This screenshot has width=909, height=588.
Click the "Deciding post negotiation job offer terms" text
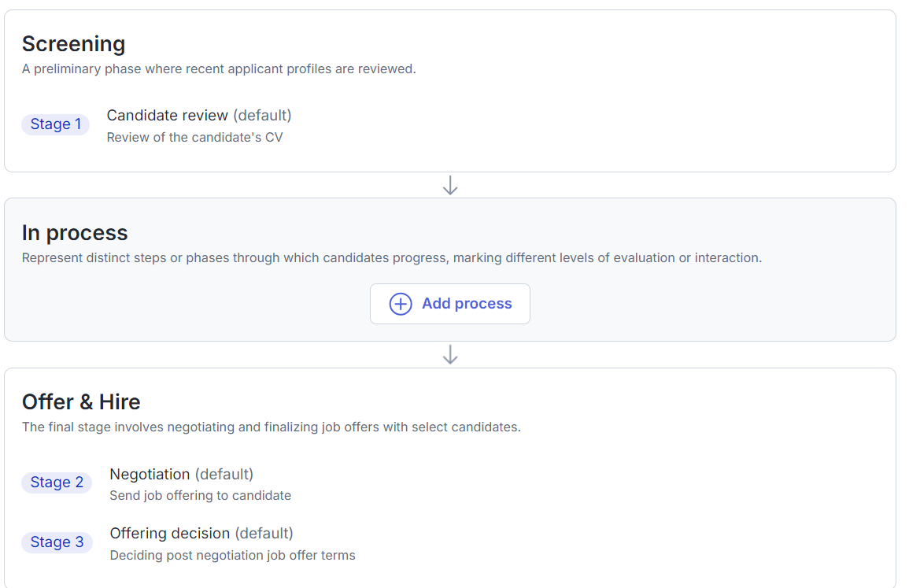coord(232,556)
